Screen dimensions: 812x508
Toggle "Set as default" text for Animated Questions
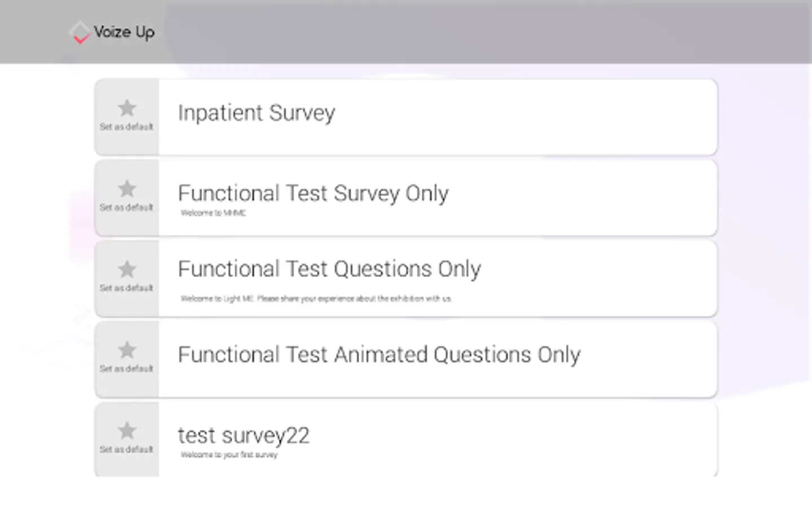pyautogui.click(x=126, y=369)
